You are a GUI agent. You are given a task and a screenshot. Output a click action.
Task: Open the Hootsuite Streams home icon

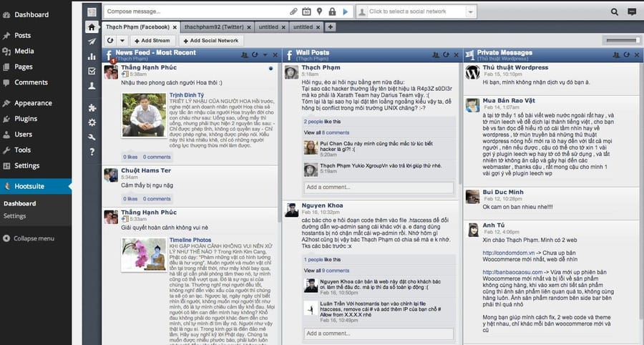click(x=92, y=27)
